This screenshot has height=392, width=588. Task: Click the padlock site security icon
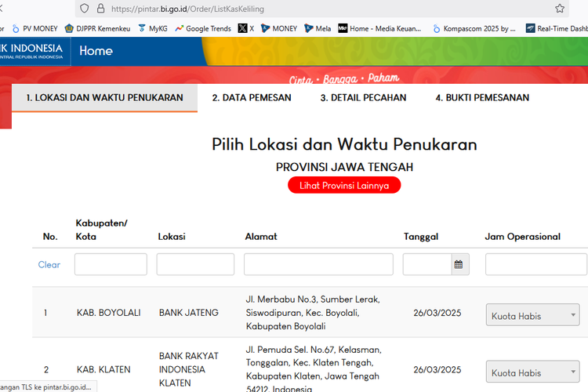coord(100,9)
